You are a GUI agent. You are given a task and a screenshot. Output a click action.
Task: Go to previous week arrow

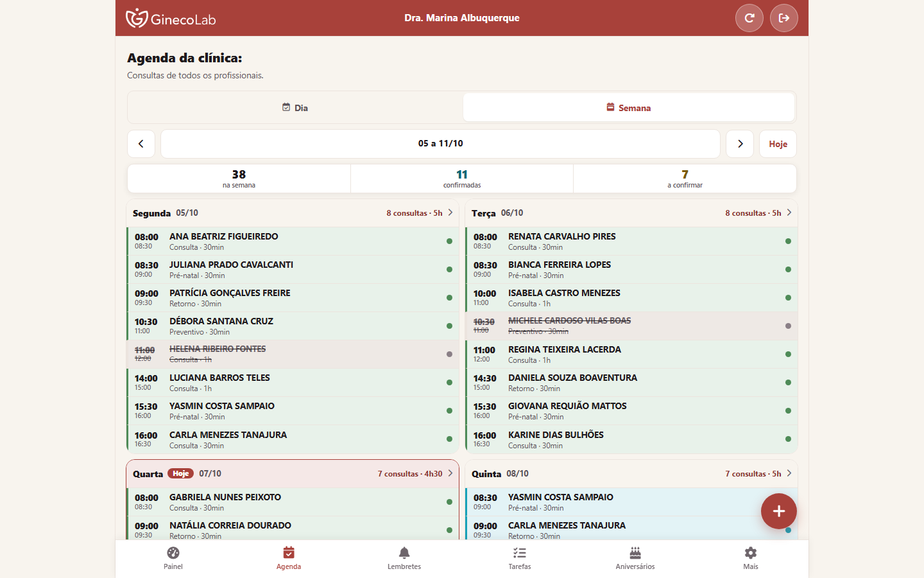coord(141,144)
